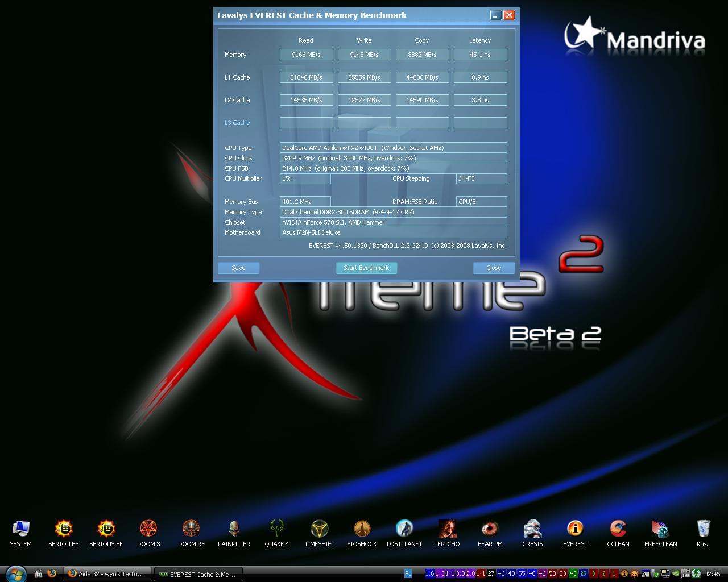
Task: Open the CRYSIS desktop shortcut
Action: [x=532, y=533]
